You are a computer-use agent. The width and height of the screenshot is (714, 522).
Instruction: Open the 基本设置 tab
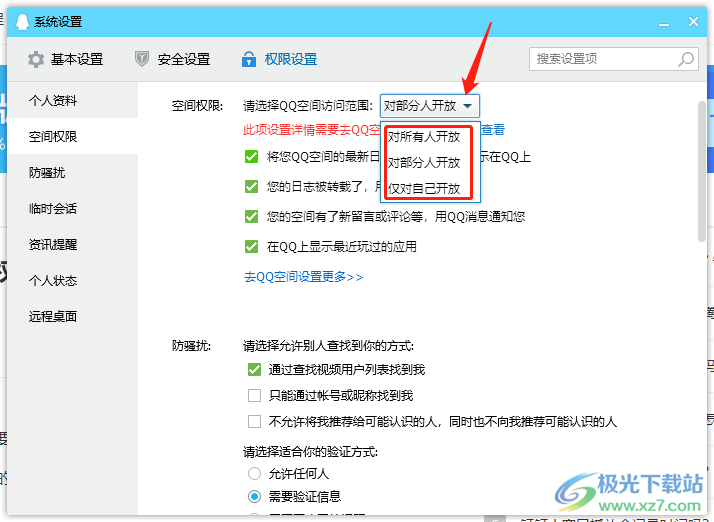tap(66, 59)
